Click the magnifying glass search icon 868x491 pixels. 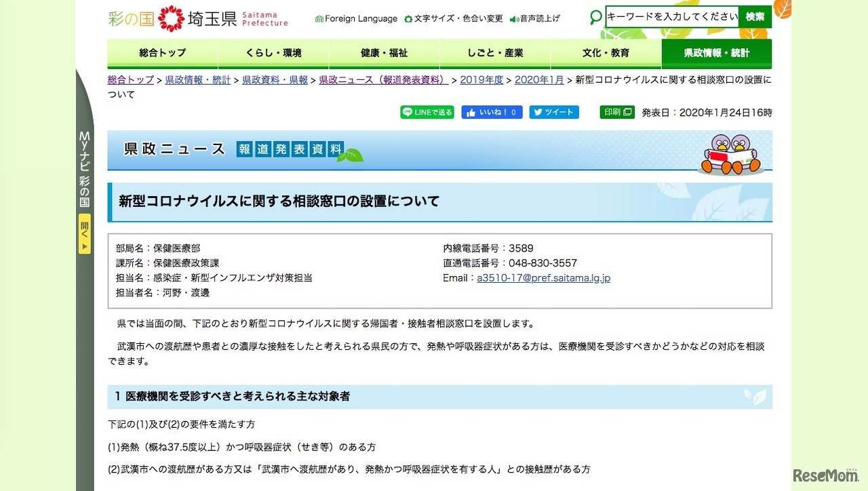click(x=595, y=16)
